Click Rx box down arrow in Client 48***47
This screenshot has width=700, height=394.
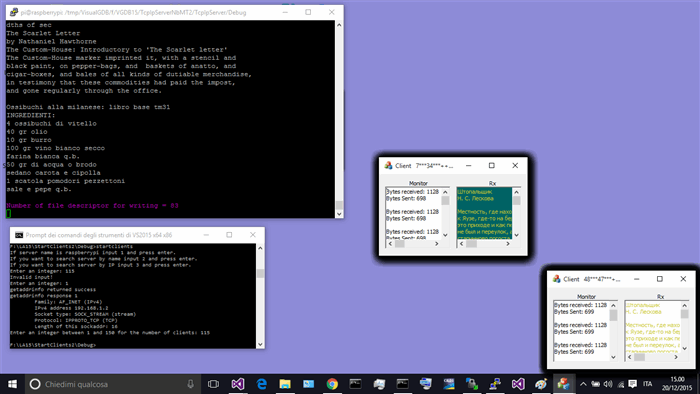click(x=684, y=348)
